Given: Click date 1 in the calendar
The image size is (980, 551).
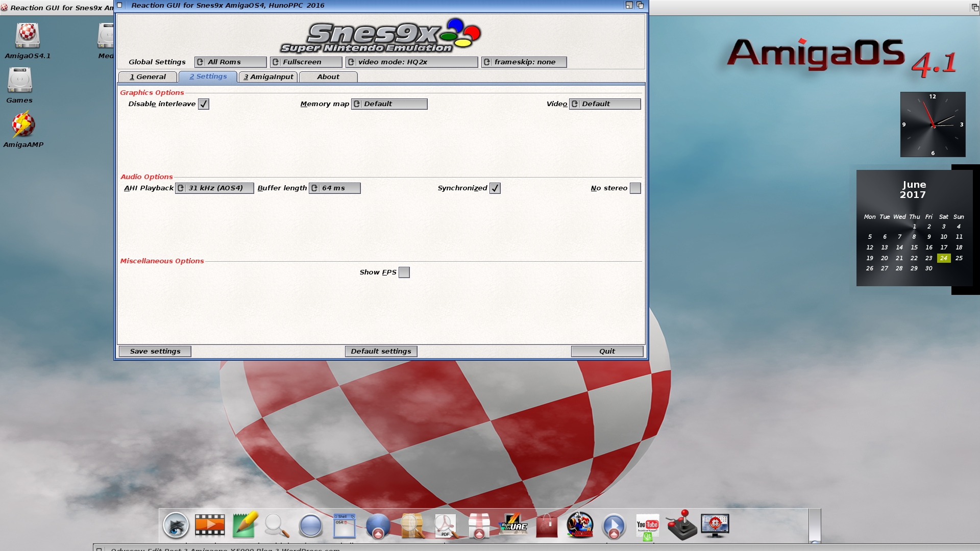Looking at the screenshot, I should pos(914,227).
